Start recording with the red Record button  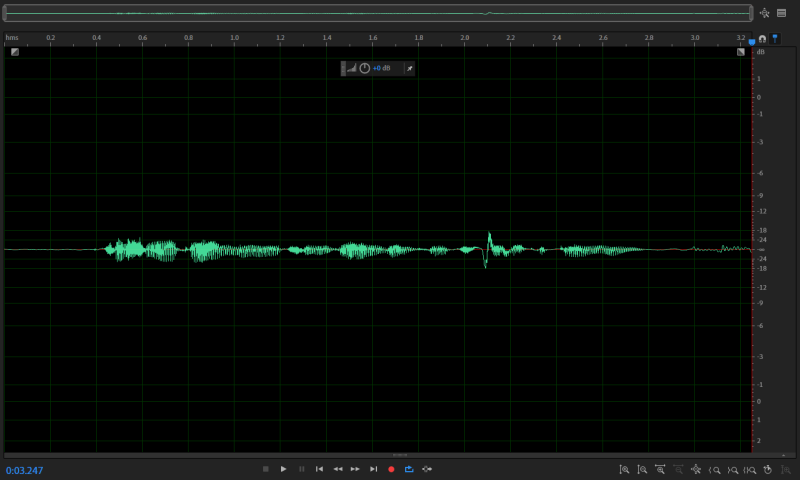[x=391, y=469]
